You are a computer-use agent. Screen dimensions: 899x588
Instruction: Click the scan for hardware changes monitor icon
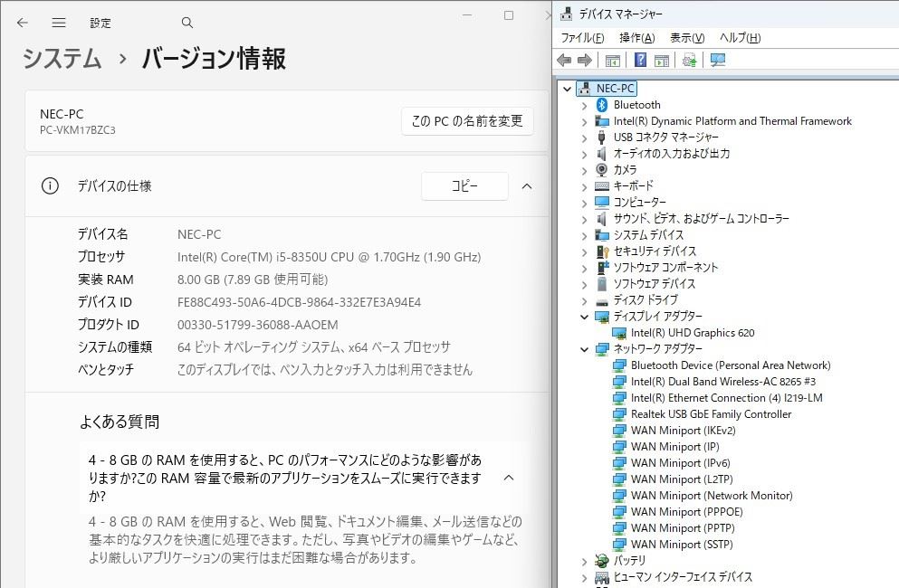(717, 61)
